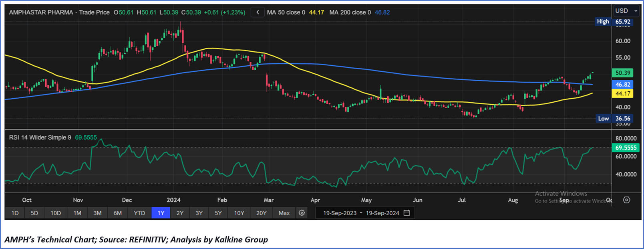Click the AMPHASTAR PHARMA symbol title
Viewport: 644px width, 249px height.
[41, 12]
